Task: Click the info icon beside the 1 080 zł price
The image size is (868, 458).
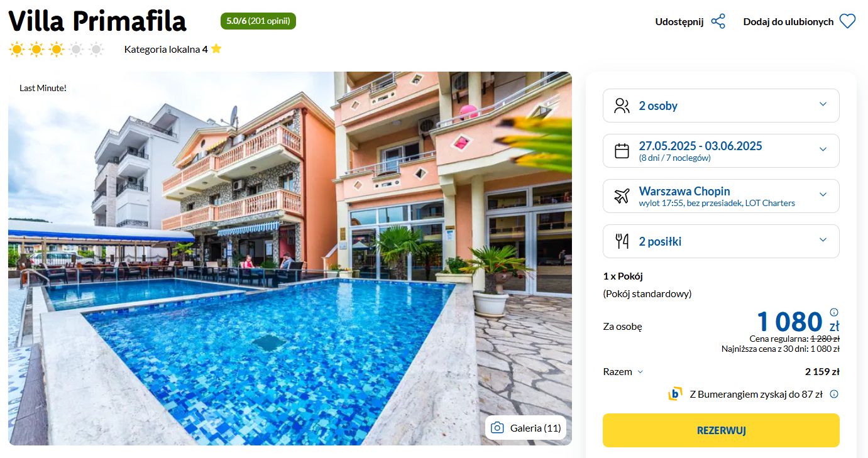Action: point(834,312)
